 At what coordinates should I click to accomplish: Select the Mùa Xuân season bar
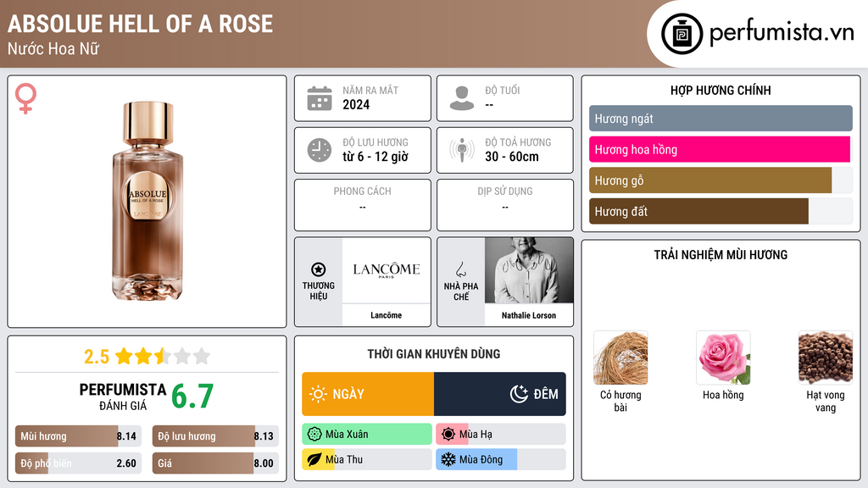pyautogui.click(x=367, y=435)
